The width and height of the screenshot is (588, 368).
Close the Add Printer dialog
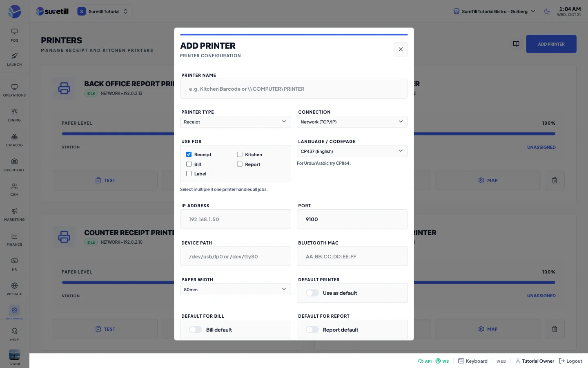click(x=401, y=49)
